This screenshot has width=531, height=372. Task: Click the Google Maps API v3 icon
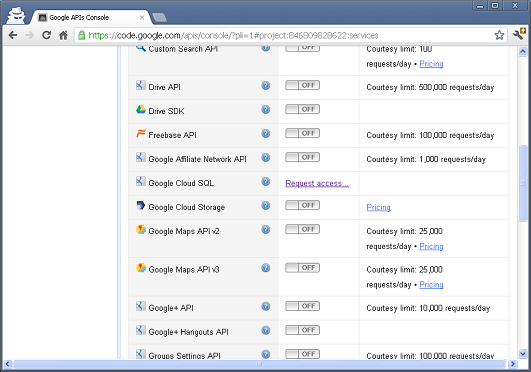pos(141,268)
